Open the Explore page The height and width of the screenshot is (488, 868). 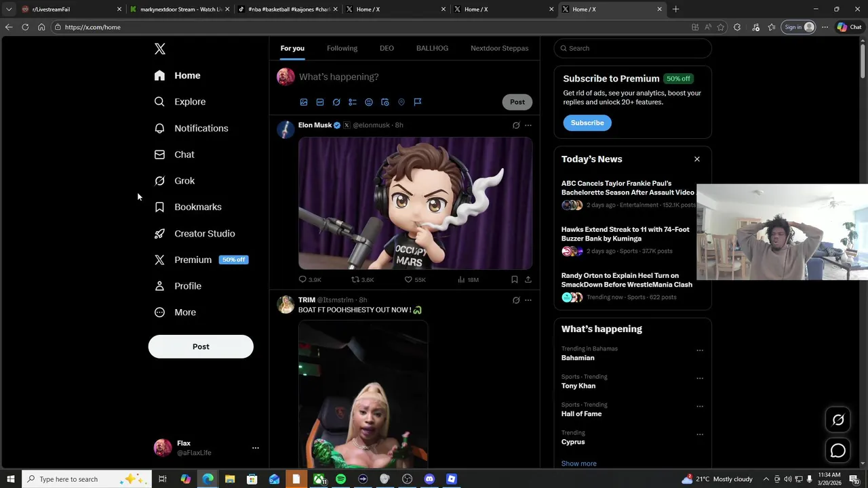(x=180, y=102)
